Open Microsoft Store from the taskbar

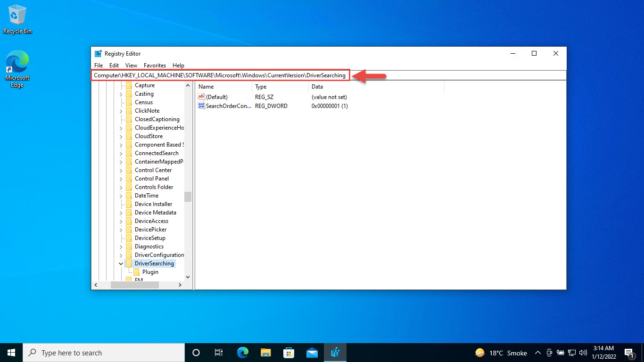tap(289, 353)
